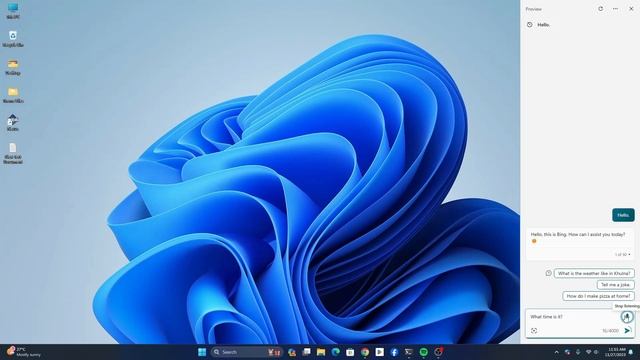Open notifications bell in the taskbar corner

click(x=631, y=352)
